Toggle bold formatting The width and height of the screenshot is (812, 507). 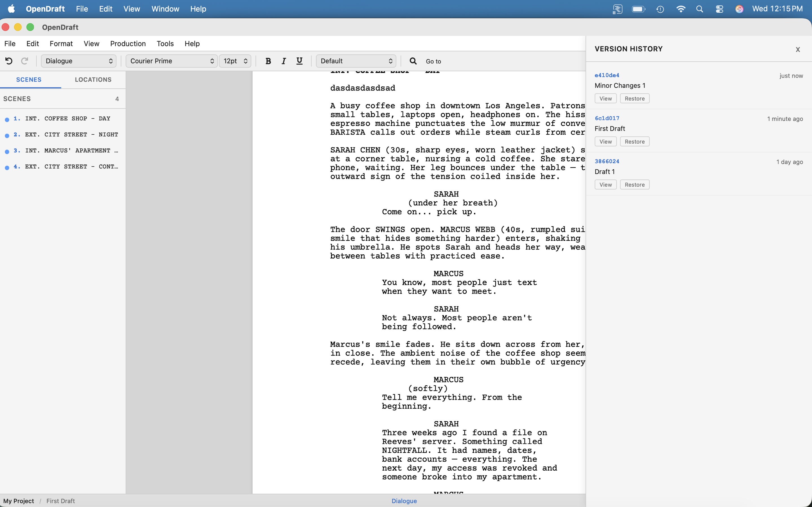(x=268, y=61)
